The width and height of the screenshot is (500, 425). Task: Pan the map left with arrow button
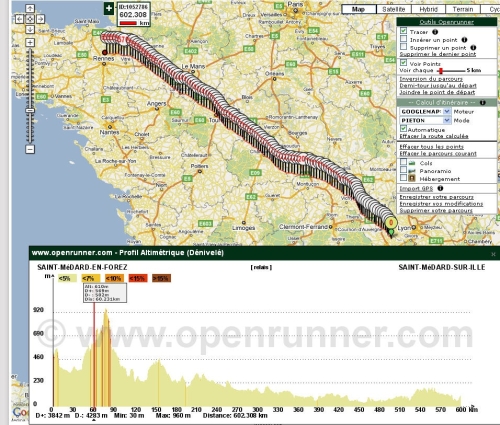[19, 19]
